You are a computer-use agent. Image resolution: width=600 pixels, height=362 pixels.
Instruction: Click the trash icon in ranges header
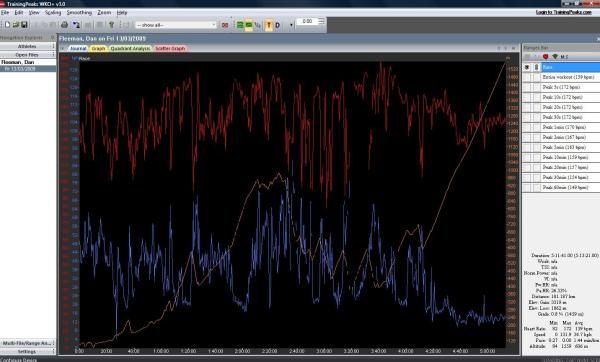[536, 67]
